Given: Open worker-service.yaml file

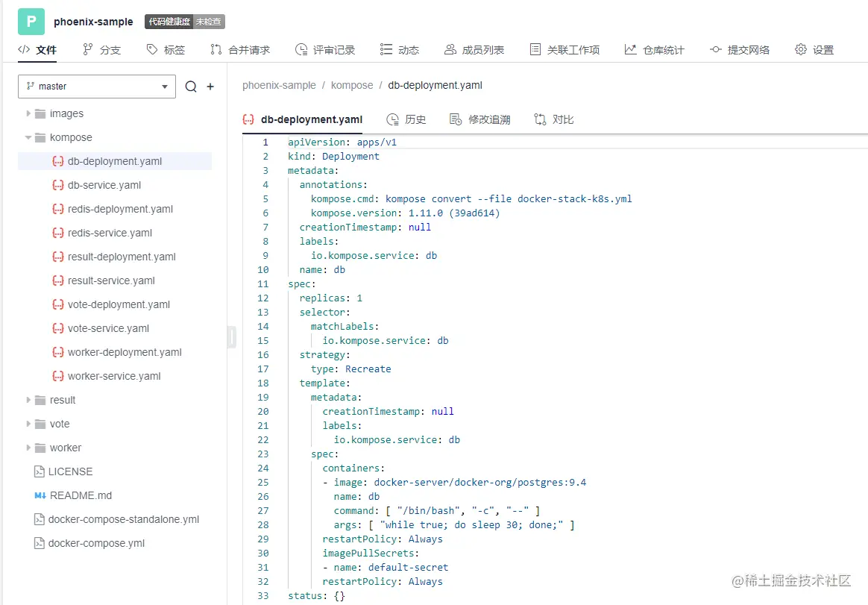Looking at the screenshot, I should click(x=114, y=376).
